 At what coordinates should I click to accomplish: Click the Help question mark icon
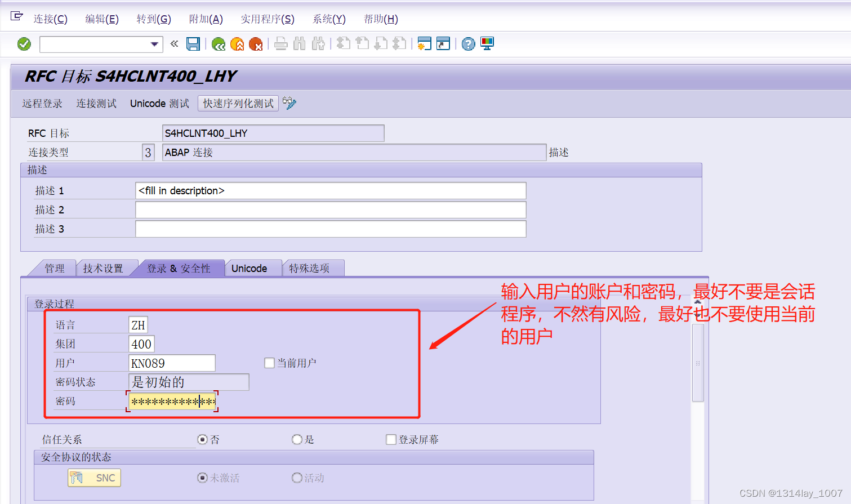[x=468, y=44]
